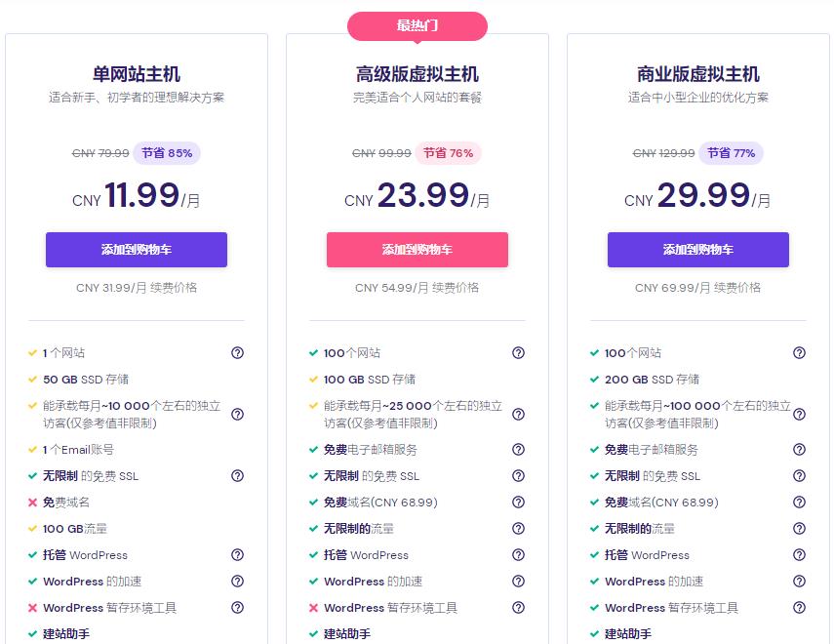Viewport: 834px width, 644px height.
Task: Click the 最热门 badge above 高级版虚拟主机
Action: 417,26
